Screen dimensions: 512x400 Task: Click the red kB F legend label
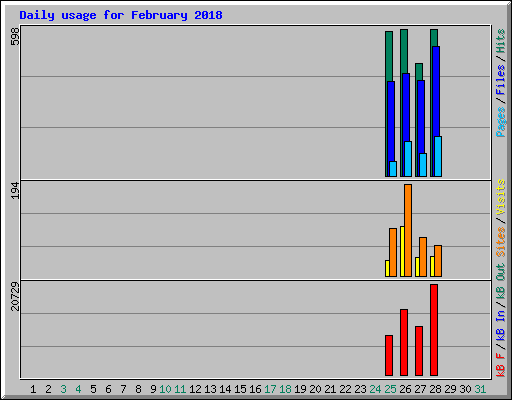(501, 365)
